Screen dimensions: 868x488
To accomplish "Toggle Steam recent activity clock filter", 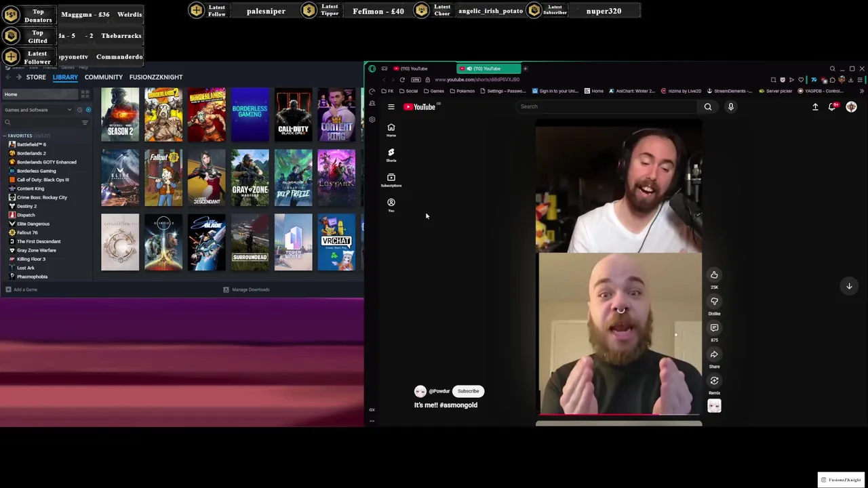I will (x=79, y=110).
